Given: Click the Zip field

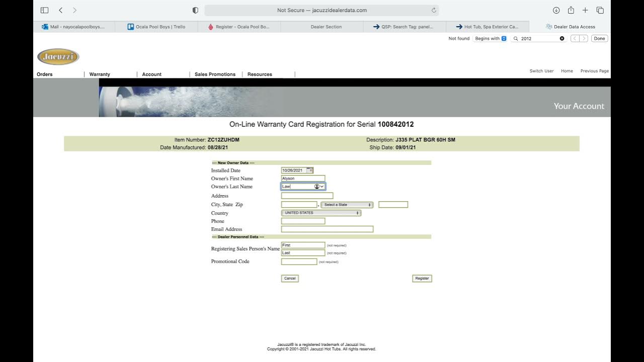Looking at the screenshot, I should 393,205.
